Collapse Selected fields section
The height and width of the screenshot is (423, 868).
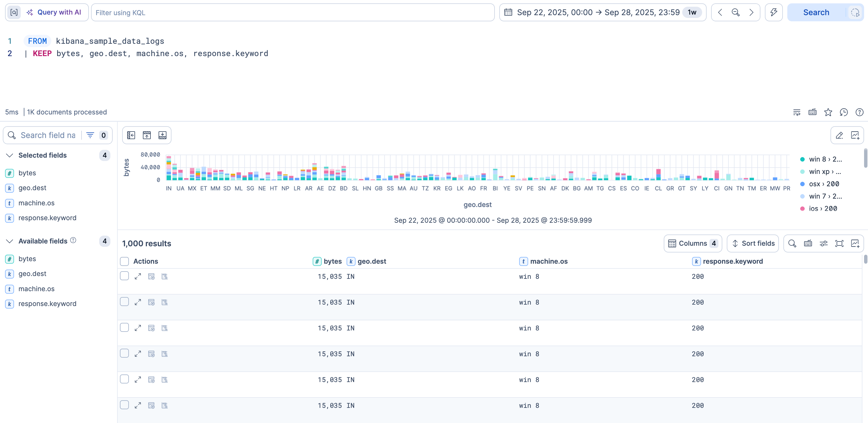point(10,155)
